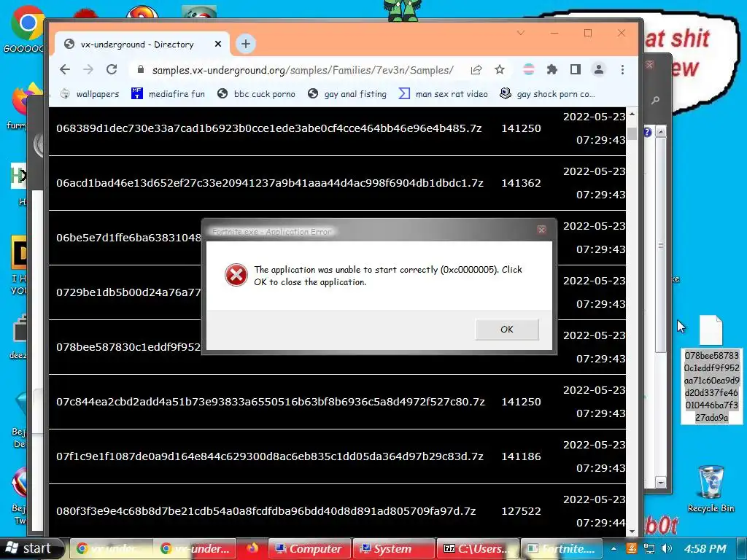
Task: Switch to the first Chrome taskbar button
Action: click(112, 548)
